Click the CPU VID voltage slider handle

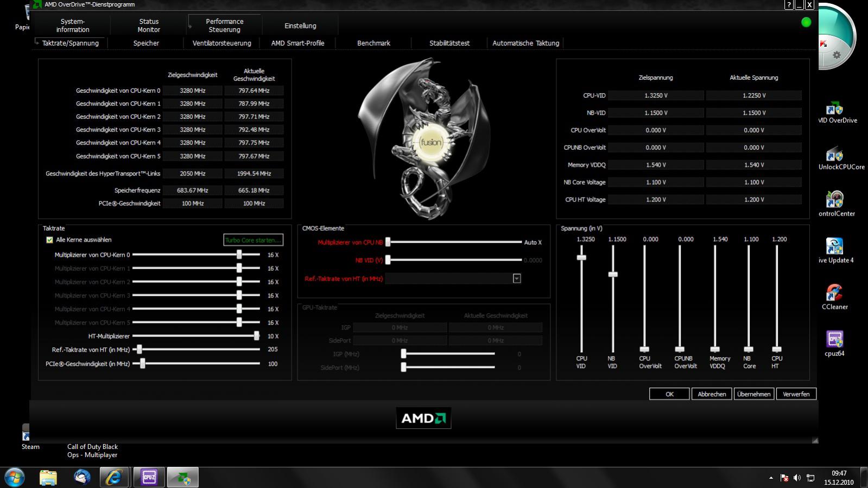click(581, 257)
